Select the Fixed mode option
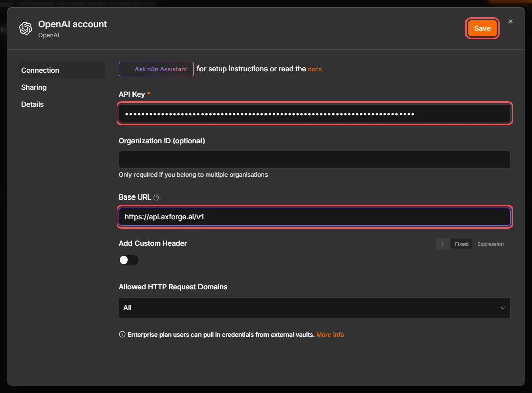This screenshot has width=532, height=393. [x=461, y=244]
